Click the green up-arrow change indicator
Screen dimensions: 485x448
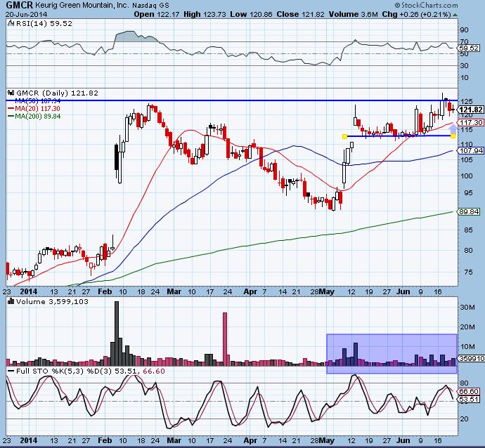[x=455, y=15]
